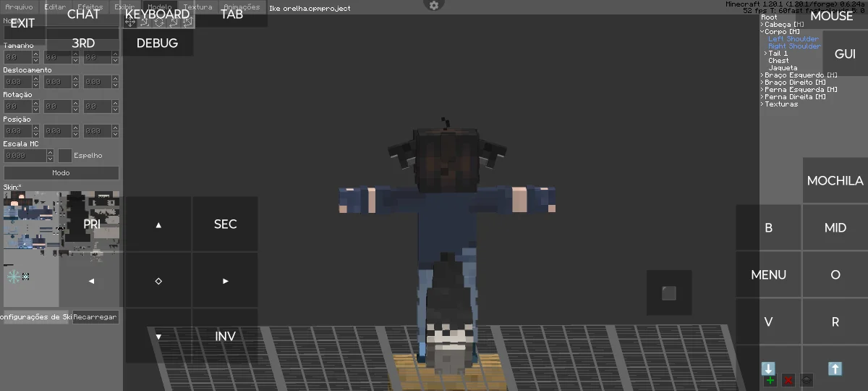Tap the SEC overlay button
The width and height of the screenshot is (868, 391).
coord(225,224)
